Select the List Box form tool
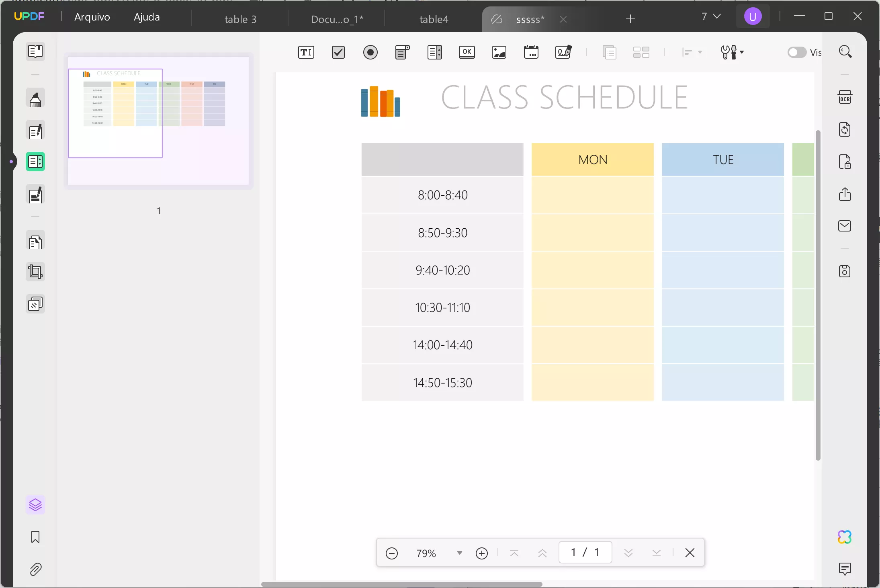The height and width of the screenshot is (588, 880). pyautogui.click(x=434, y=52)
